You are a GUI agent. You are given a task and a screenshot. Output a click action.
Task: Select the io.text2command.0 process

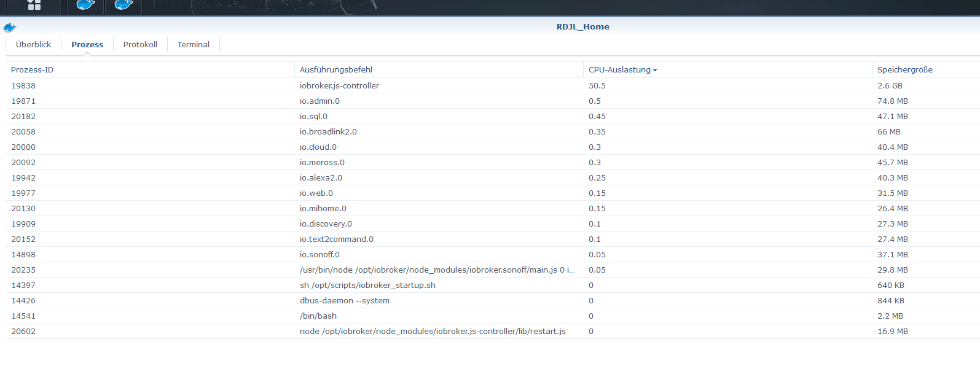pos(337,239)
